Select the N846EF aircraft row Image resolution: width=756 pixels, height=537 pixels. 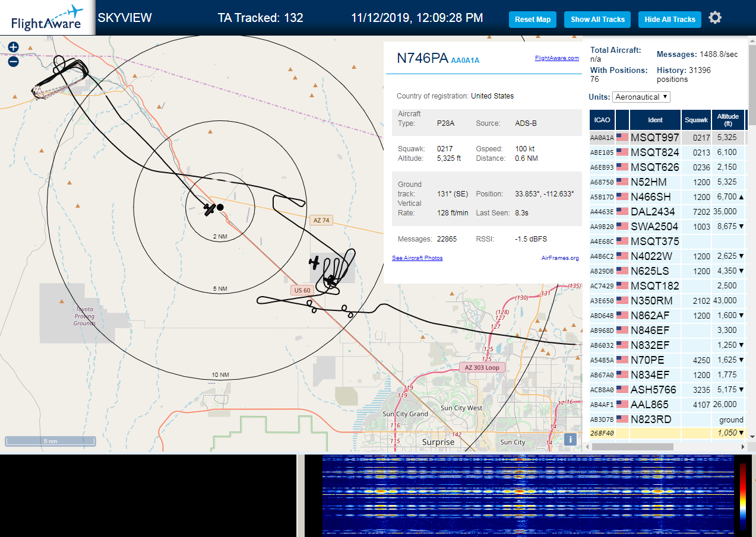click(668, 331)
